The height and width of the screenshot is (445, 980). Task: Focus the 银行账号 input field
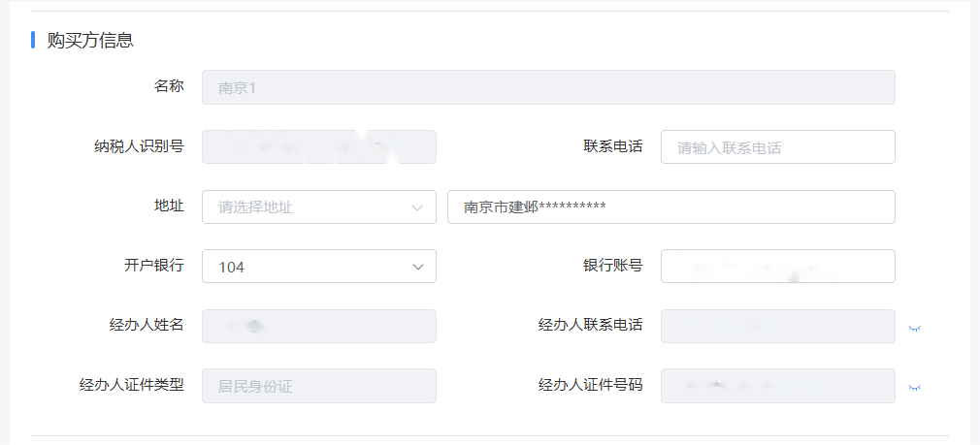777,267
